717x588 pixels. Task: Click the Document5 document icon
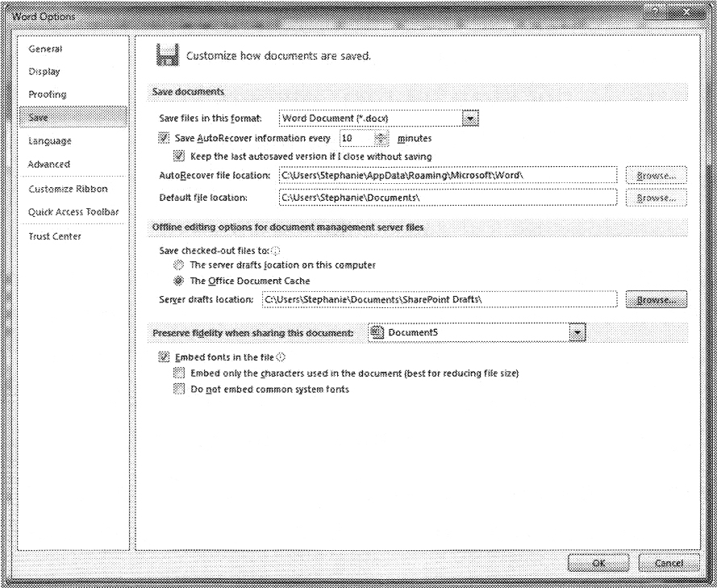(377, 332)
